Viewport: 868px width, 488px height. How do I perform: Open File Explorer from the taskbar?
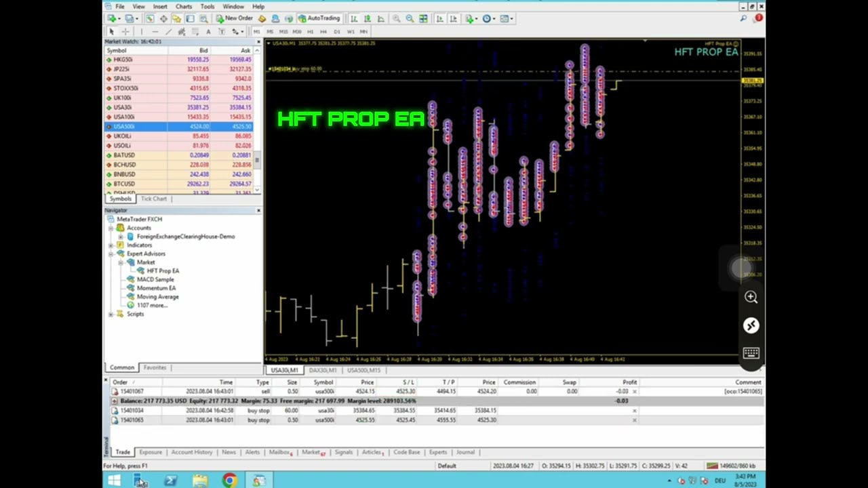pyautogui.click(x=200, y=481)
